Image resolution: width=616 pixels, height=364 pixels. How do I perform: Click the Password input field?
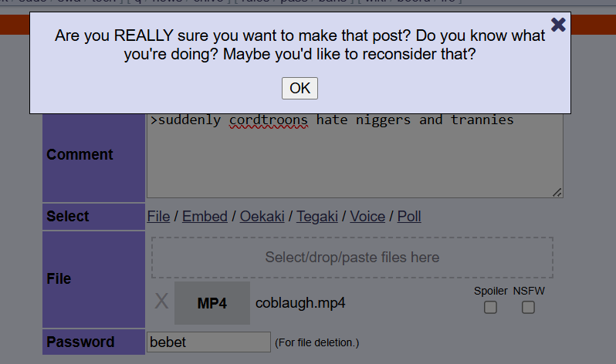[x=208, y=342]
